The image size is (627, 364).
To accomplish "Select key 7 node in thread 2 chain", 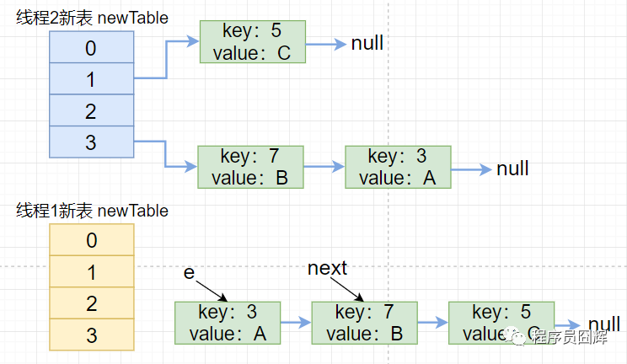I will pyautogui.click(x=249, y=167).
